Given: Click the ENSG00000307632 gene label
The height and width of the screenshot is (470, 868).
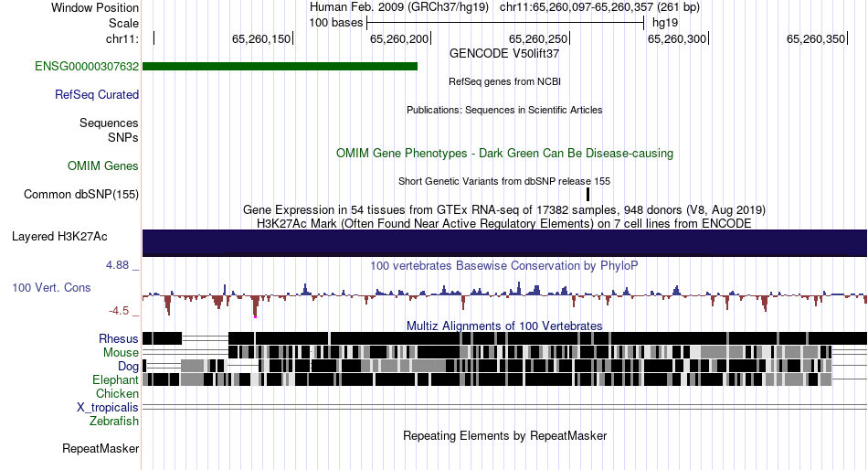Looking at the screenshot, I should [87, 67].
